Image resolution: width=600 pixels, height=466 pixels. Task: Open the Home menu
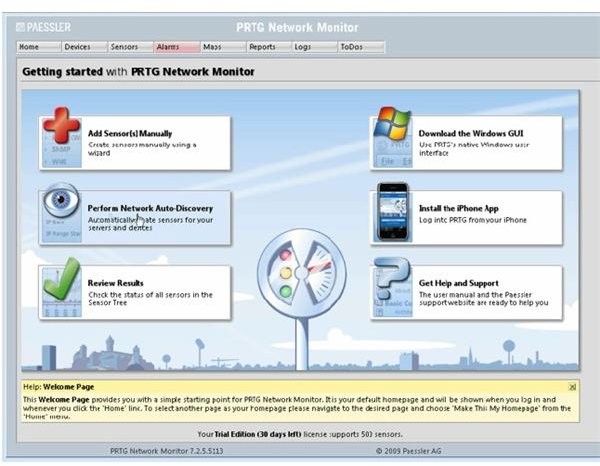pos(39,47)
